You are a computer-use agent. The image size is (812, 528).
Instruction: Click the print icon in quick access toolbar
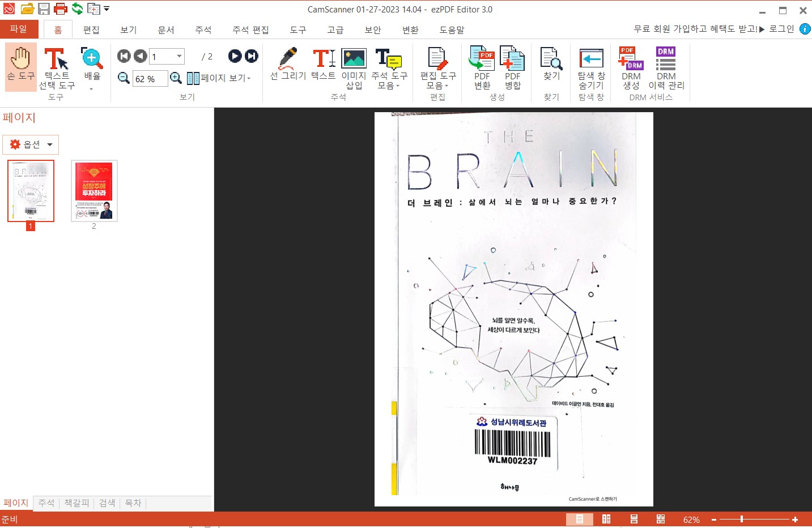[61, 8]
